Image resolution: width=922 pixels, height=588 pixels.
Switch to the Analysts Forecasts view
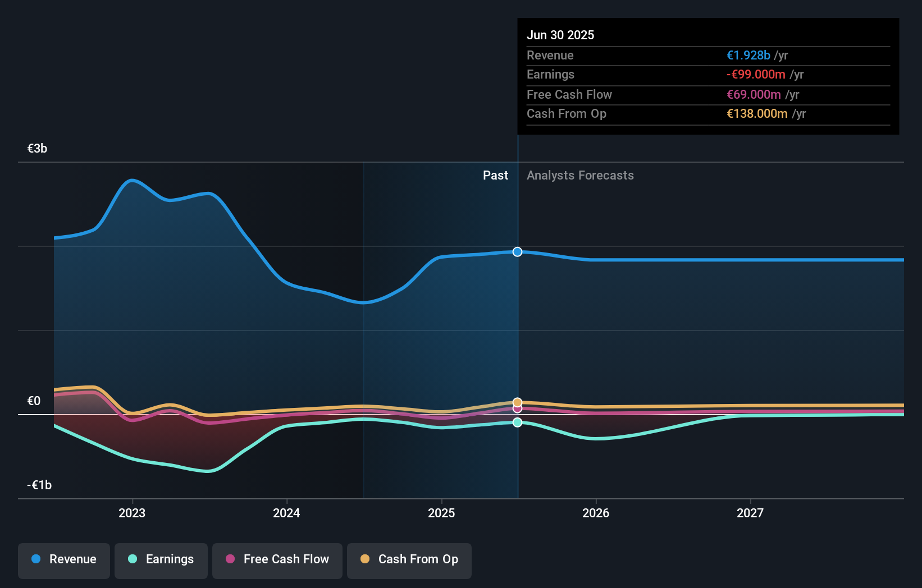[x=580, y=175]
